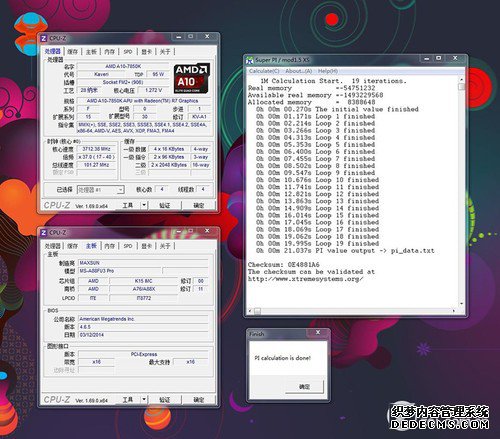
Task: Open 内存 tab in bottom CPU-Z window
Action: [x=110, y=246]
